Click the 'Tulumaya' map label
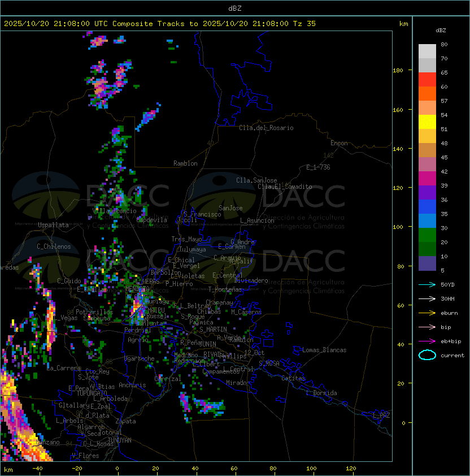 pyautogui.click(x=193, y=249)
